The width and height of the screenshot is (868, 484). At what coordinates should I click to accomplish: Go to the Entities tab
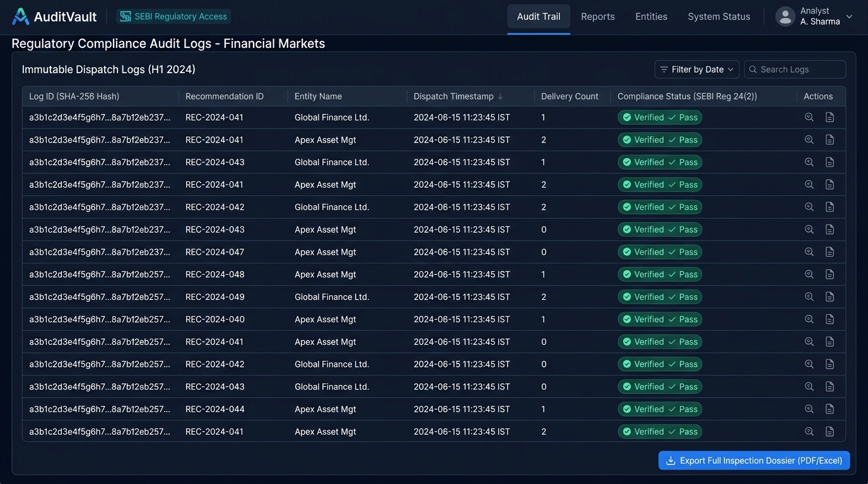click(x=651, y=16)
